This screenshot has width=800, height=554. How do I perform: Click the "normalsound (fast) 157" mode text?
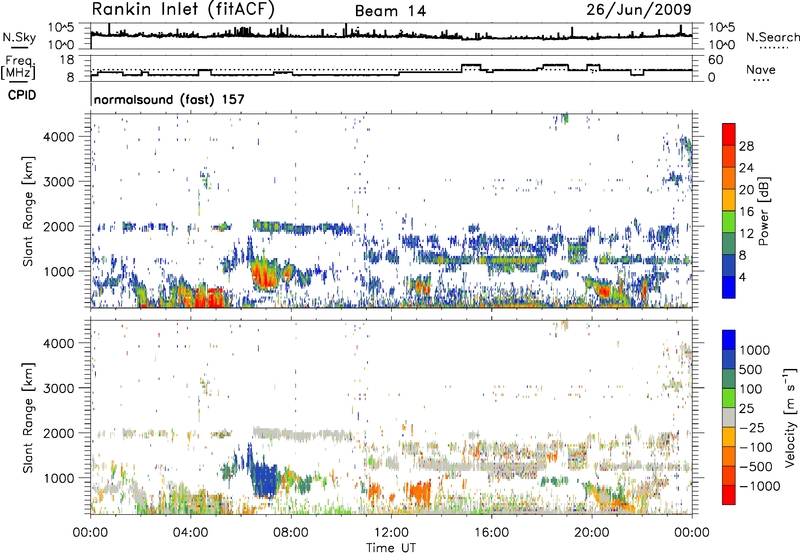169,99
